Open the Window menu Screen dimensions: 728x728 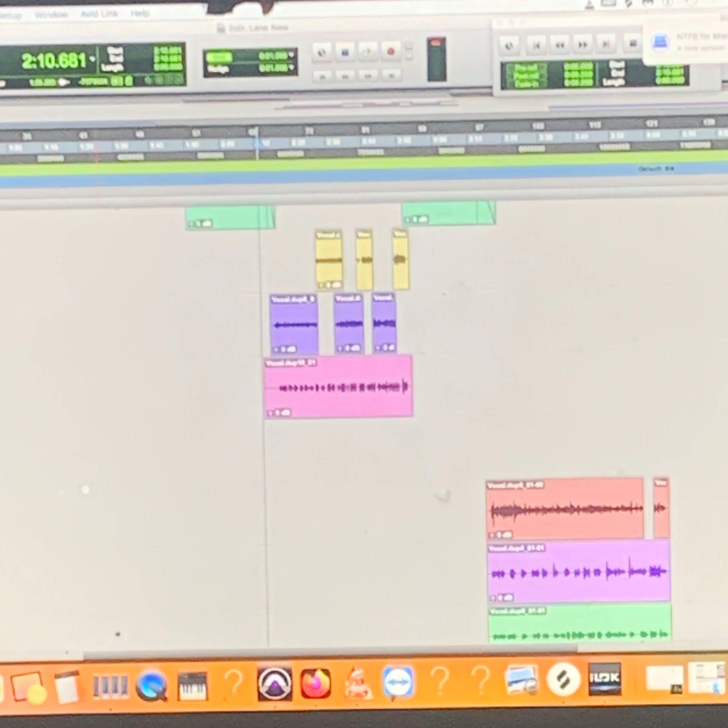click(x=51, y=14)
